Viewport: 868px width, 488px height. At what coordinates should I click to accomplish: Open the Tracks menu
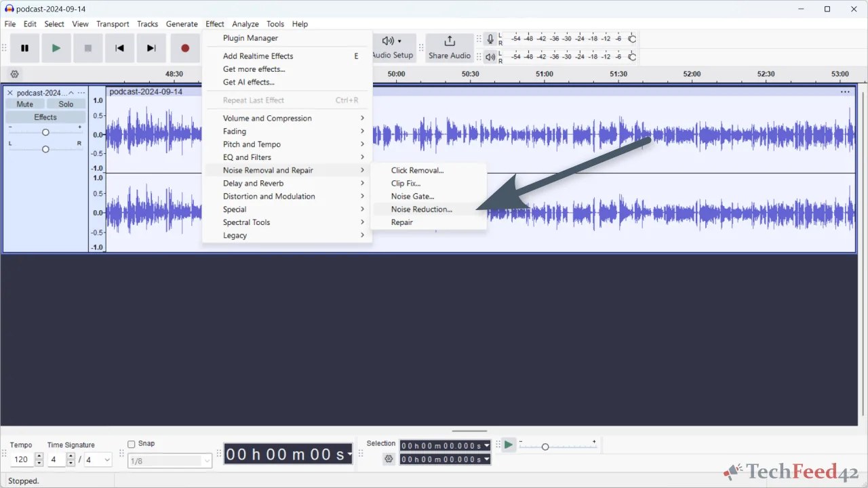147,24
